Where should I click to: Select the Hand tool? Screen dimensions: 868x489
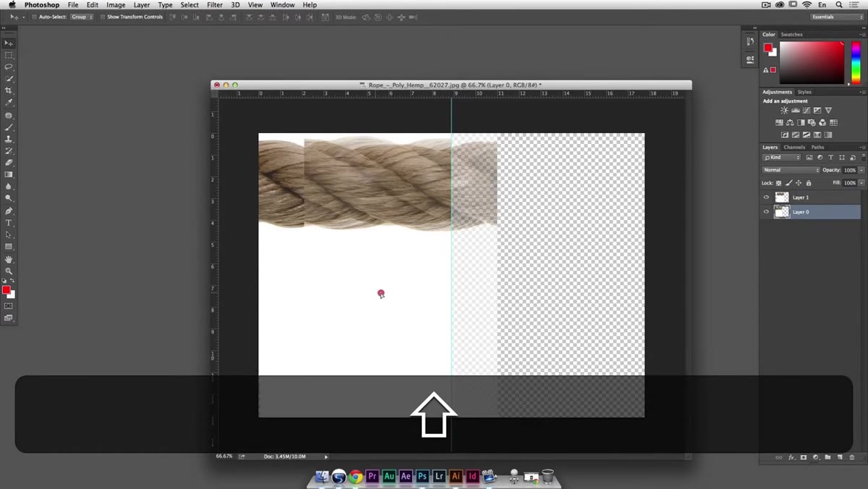(x=9, y=259)
